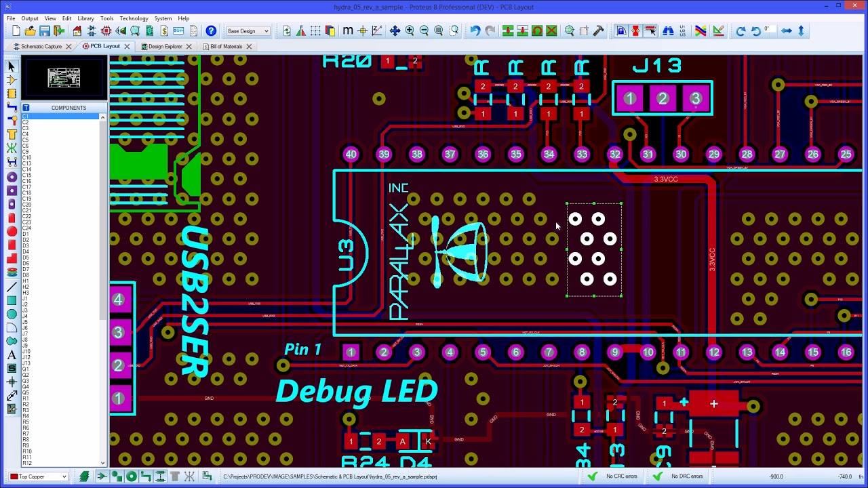
Task: Toggle metric units with the m icon
Action: (x=348, y=30)
